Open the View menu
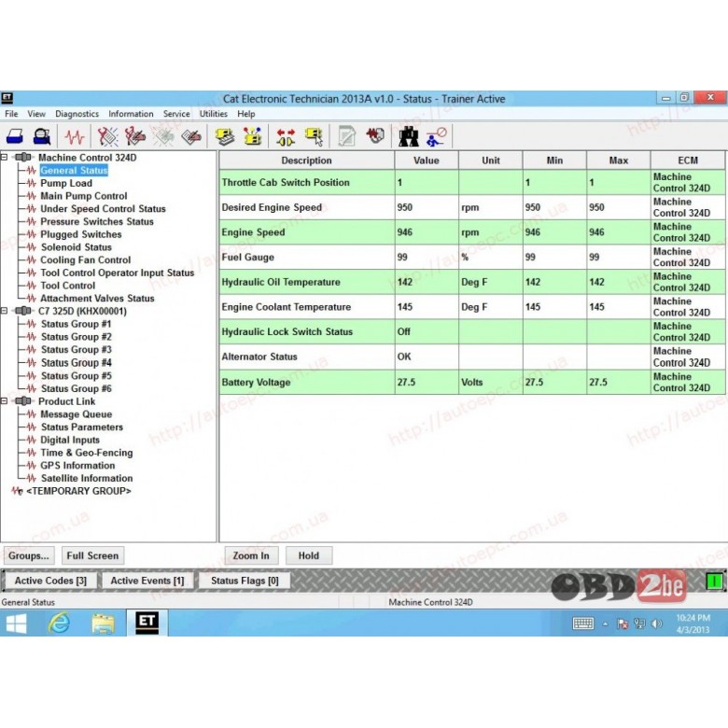The height and width of the screenshot is (728, 728). pos(36,114)
